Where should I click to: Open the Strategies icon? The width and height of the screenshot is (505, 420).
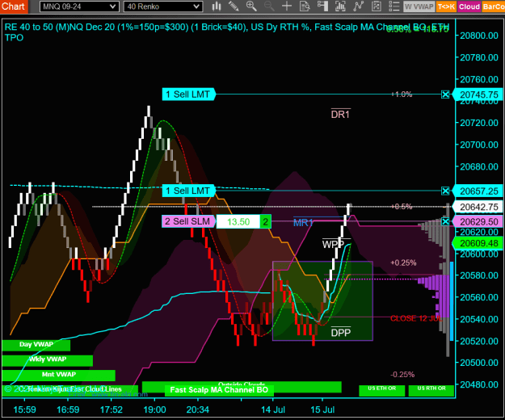click(377, 6)
